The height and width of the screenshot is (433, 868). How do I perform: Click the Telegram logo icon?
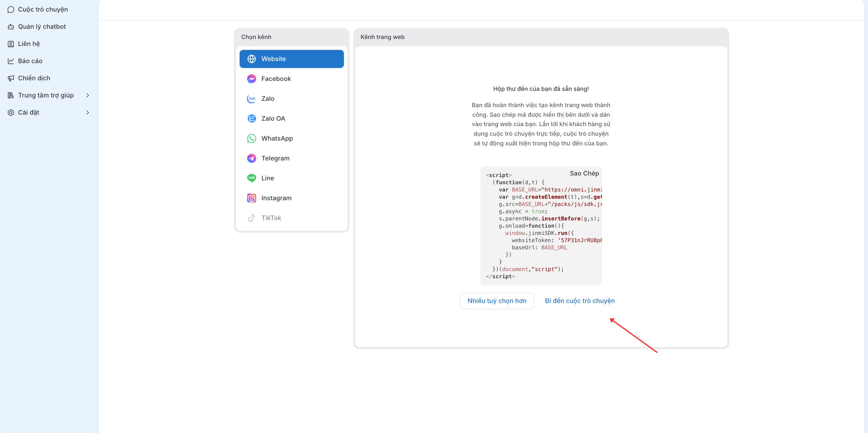251,159
